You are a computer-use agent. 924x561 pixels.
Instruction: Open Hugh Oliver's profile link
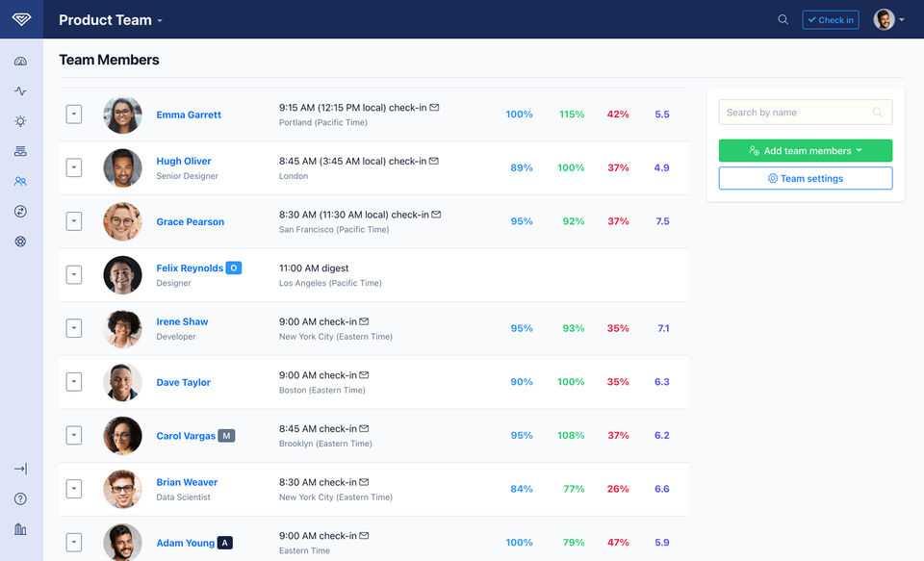[183, 161]
